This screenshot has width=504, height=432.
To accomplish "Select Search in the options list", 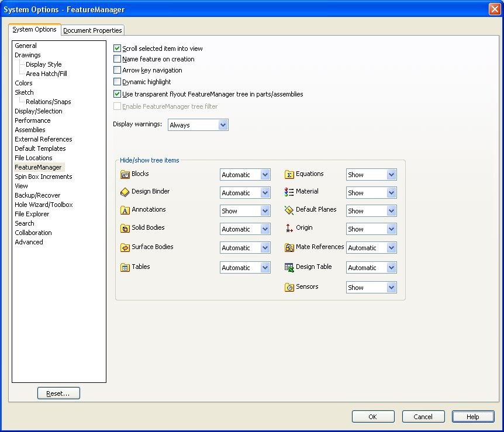I will pos(25,223).
